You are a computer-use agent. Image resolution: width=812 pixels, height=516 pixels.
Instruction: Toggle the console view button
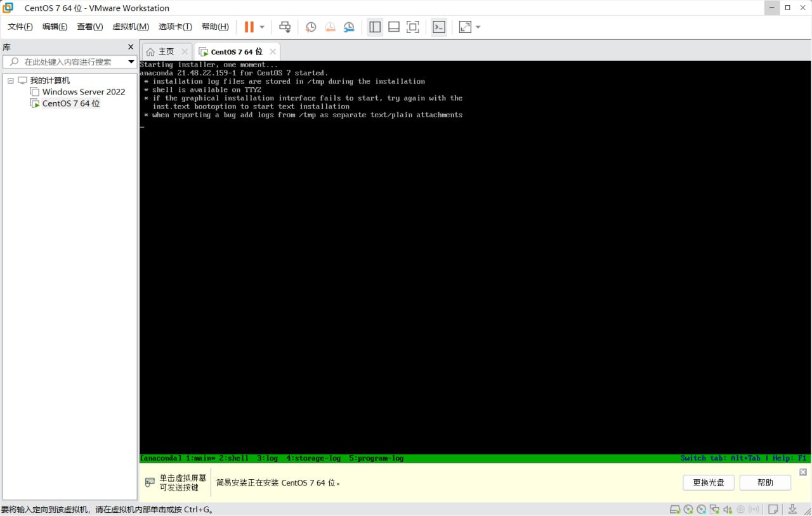[438, 27]
